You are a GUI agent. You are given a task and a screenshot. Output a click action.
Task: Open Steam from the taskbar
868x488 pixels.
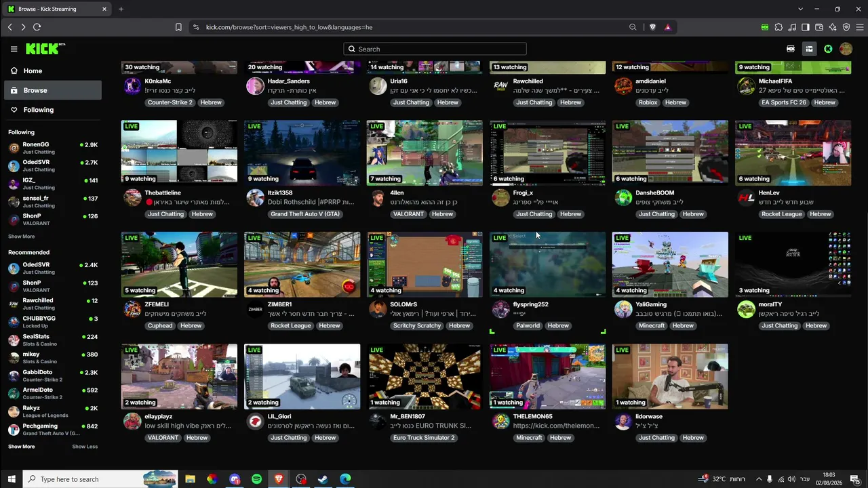point(323,479)
